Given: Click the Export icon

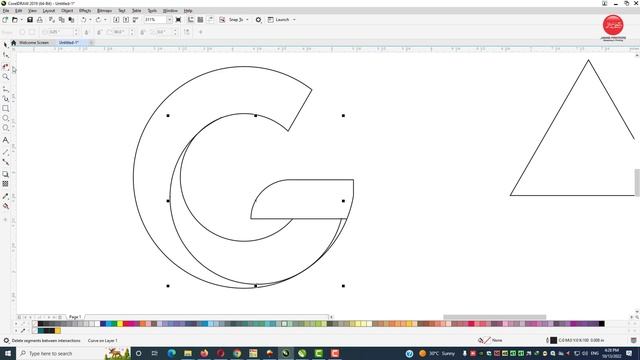Looking at the screenshot, I should pos(126,20).
